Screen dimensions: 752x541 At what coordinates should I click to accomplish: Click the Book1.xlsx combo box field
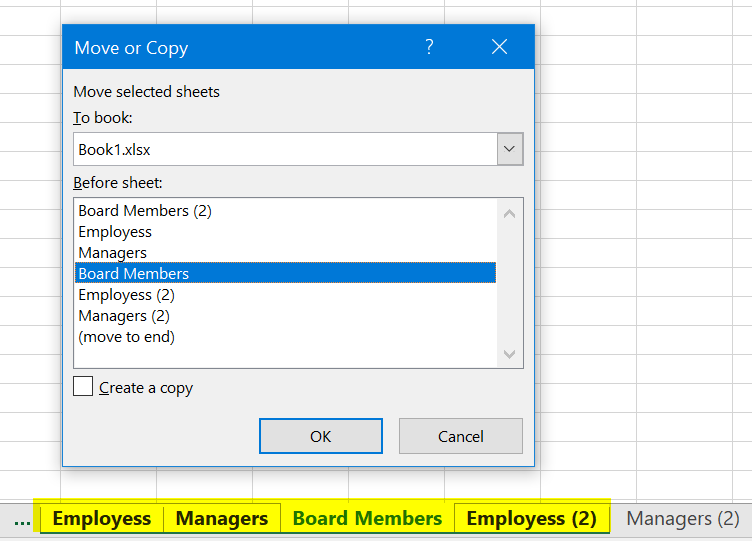click(x=285, y=150)
